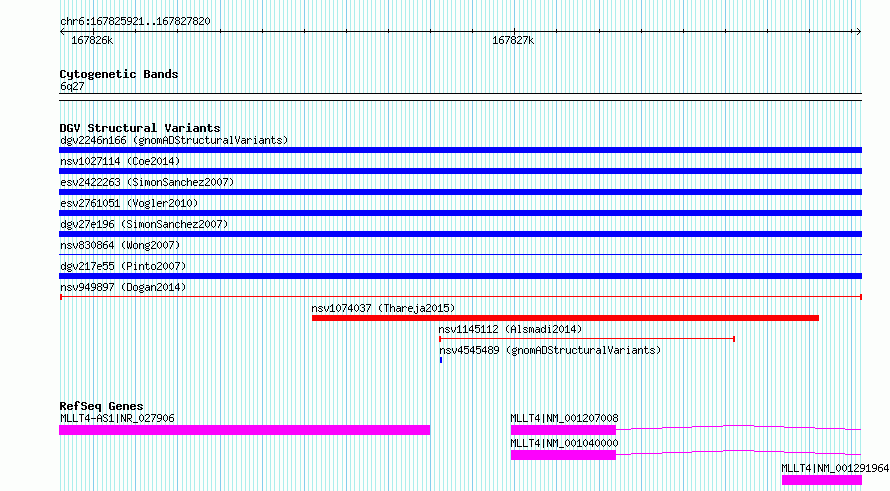Click the tiny blue mark under nsv4545489
The width and height of the screenshot is (890, 491).
pos(440,360)
